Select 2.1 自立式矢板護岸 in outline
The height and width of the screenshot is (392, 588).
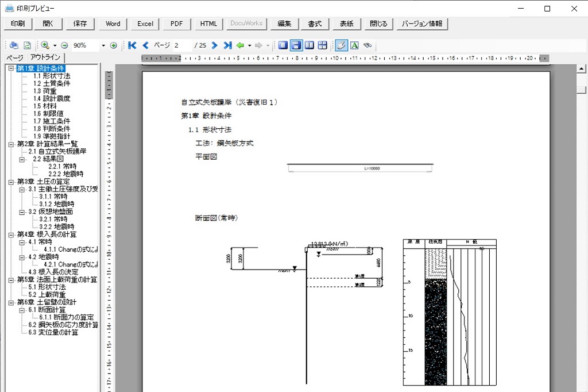[57, 151]
